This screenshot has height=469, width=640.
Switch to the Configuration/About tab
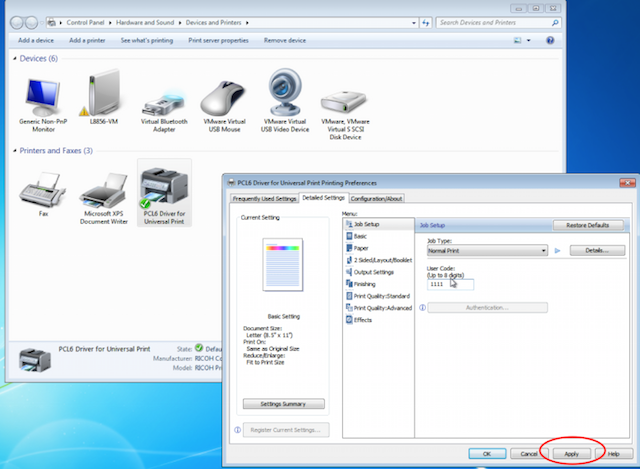coord(376,198)
